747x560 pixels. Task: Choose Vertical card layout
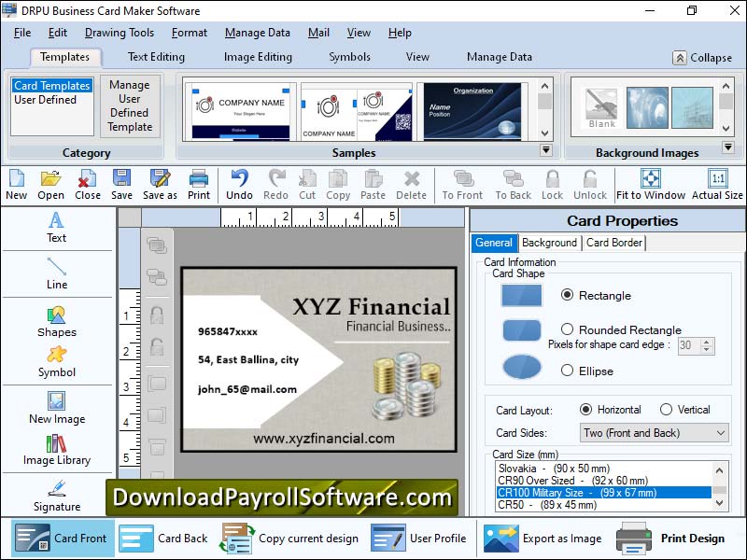coord(666,410)
